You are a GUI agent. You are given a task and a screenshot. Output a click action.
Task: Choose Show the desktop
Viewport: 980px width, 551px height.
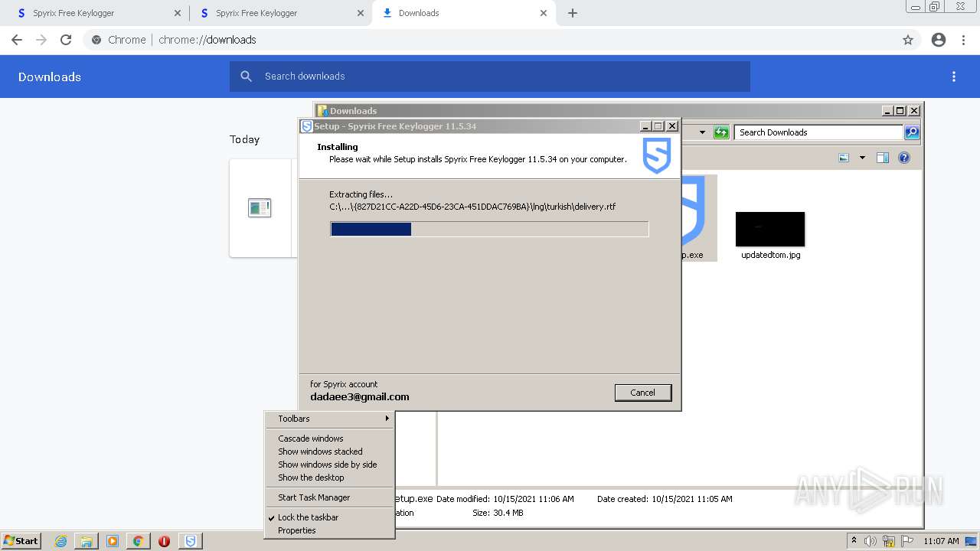[x=329, y=478]
